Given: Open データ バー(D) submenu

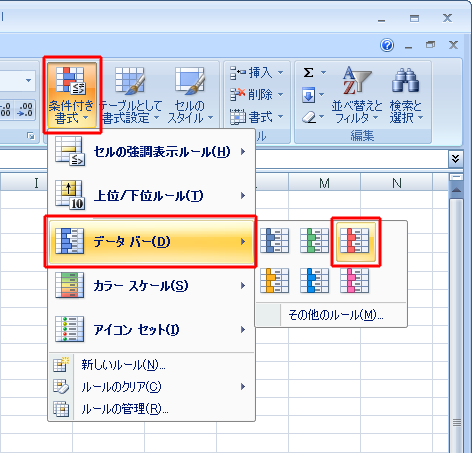Looking at the screenshot, I should pyautogui.click(x=152, y=241).
